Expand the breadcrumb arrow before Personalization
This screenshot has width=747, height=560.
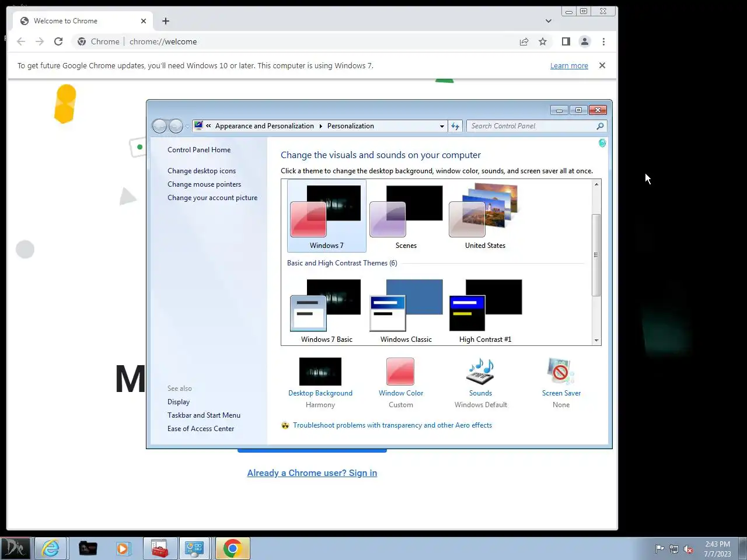pos(320,126)
